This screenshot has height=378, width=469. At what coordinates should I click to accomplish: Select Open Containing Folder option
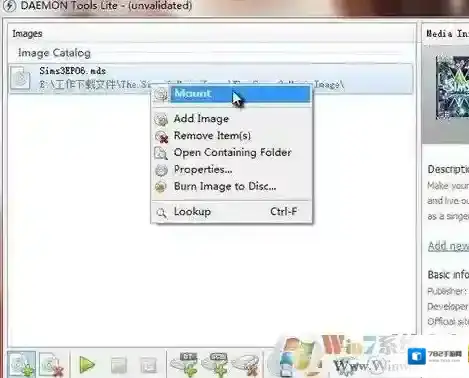click(232, 153)
